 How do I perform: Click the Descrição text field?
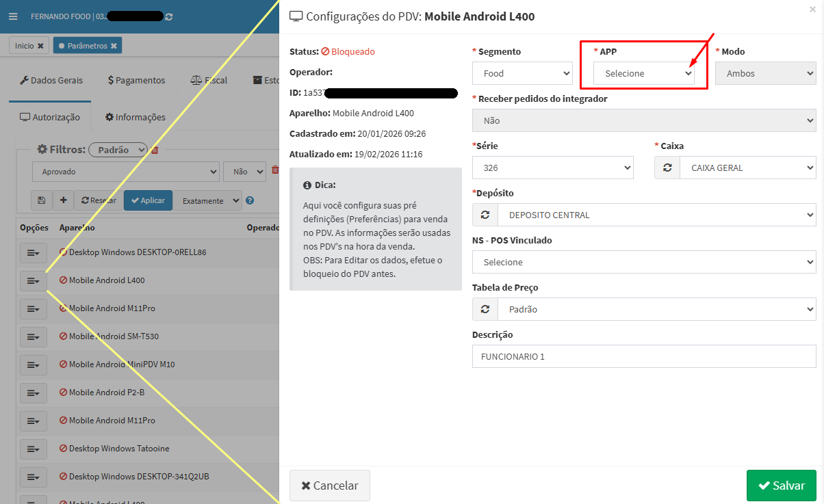643,356
